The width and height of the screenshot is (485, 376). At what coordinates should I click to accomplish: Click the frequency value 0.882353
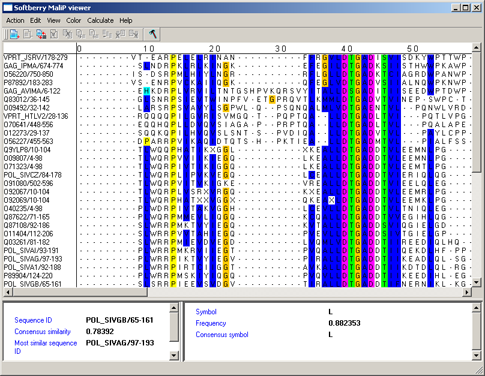(x=344, y=323)
